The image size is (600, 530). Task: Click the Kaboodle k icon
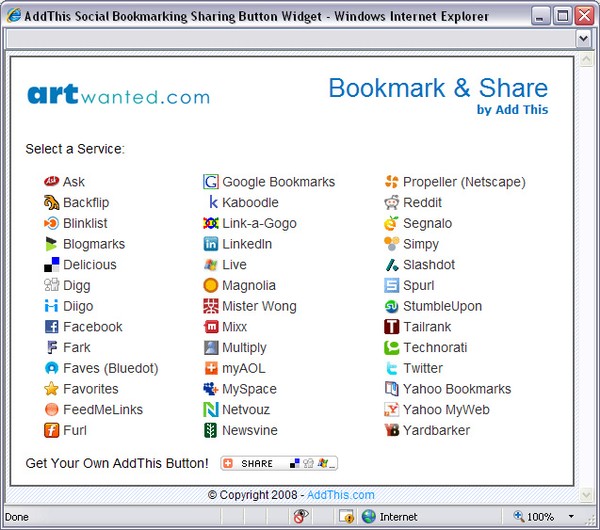[213, 202]
